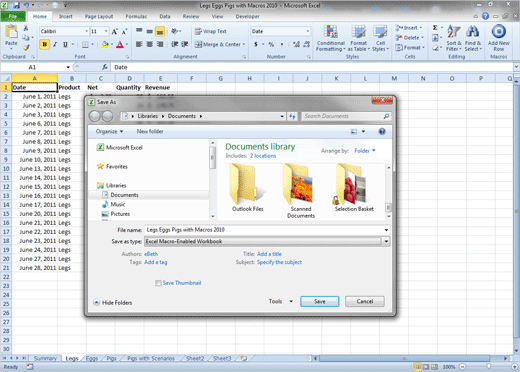Click the zoom slider in status bar
The image size is (520, 372).
pyautogui.click(x=488, y=367)
